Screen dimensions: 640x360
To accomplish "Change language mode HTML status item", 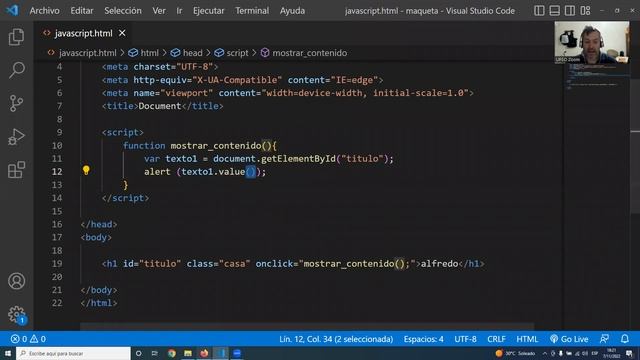I will click(x=527, y=339).
